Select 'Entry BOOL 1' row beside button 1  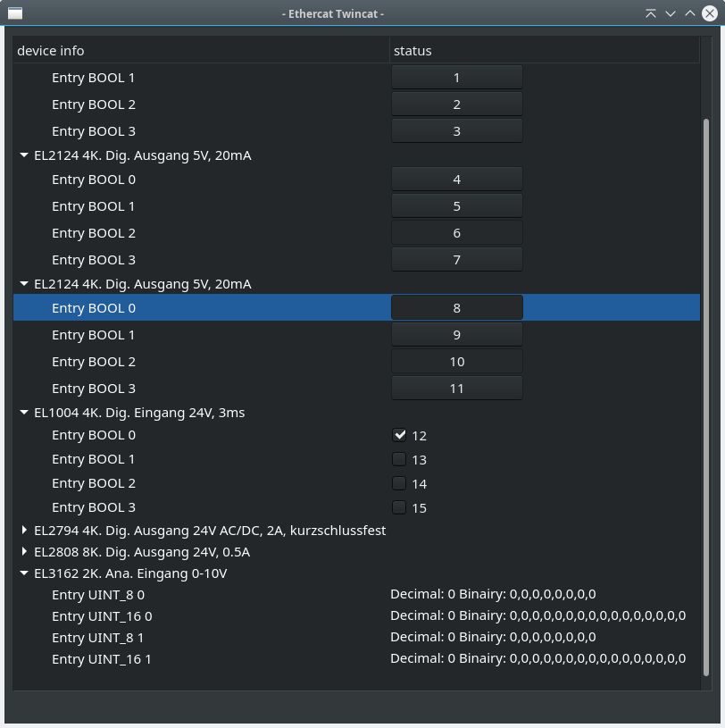click(x=356, y=77)
